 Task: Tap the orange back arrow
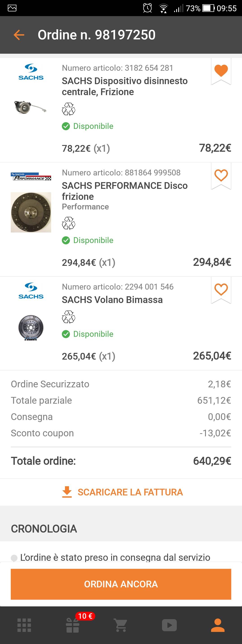click(19, 35)
